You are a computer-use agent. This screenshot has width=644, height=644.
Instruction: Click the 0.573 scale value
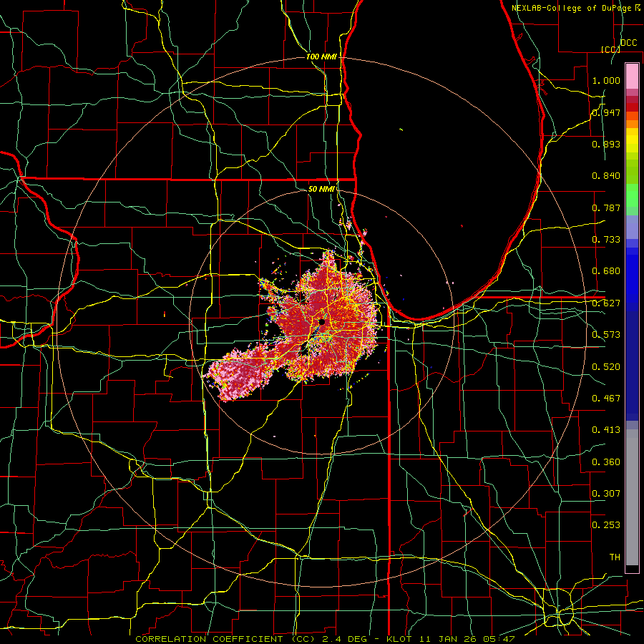pos(606,335)
